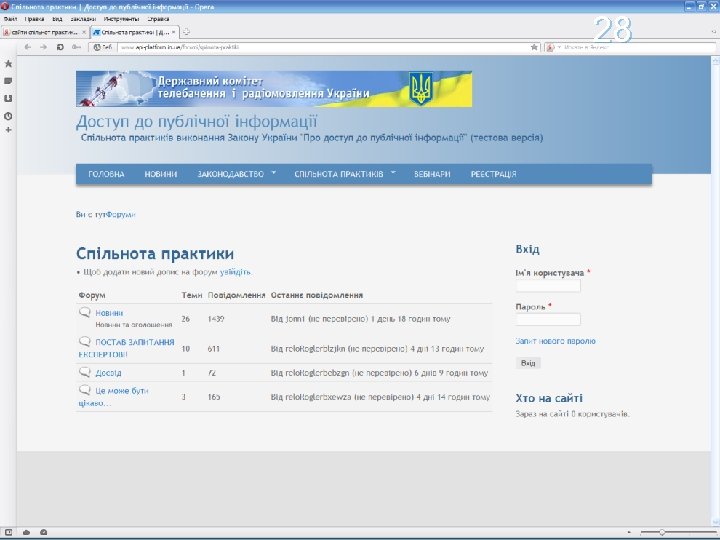Screen dimensions: 720x540
Task: Click the closed tabs icon at tab bar end
Action: (714, 32)
